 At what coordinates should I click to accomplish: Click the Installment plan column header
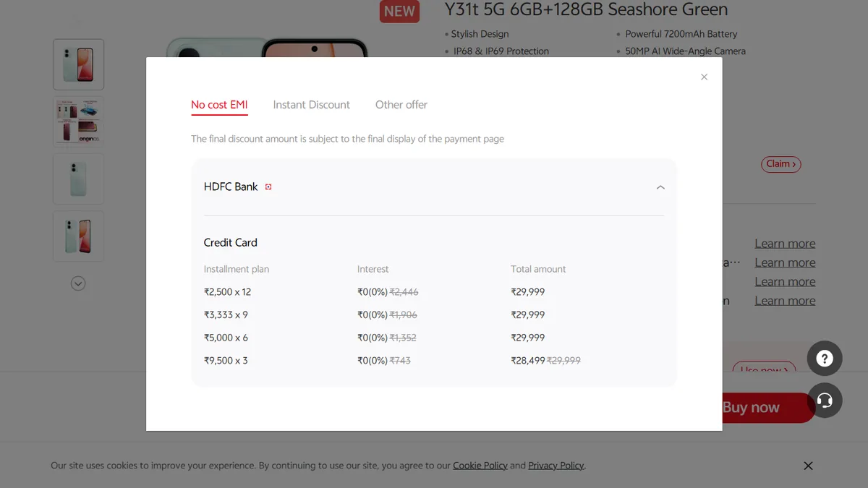(237, 269)
